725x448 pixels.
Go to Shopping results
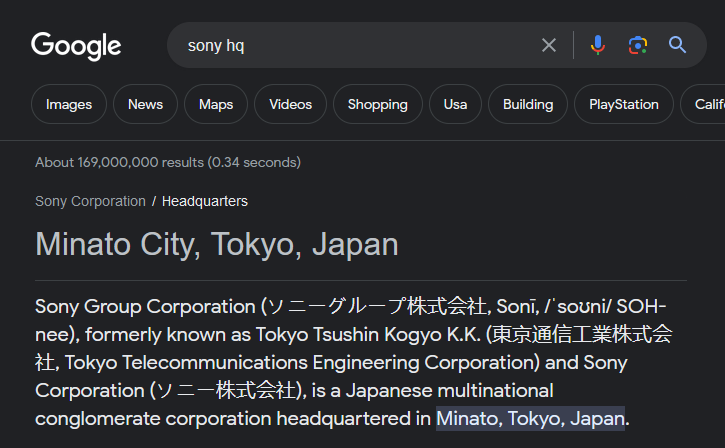pyautogui.click(x=377, y=104)
